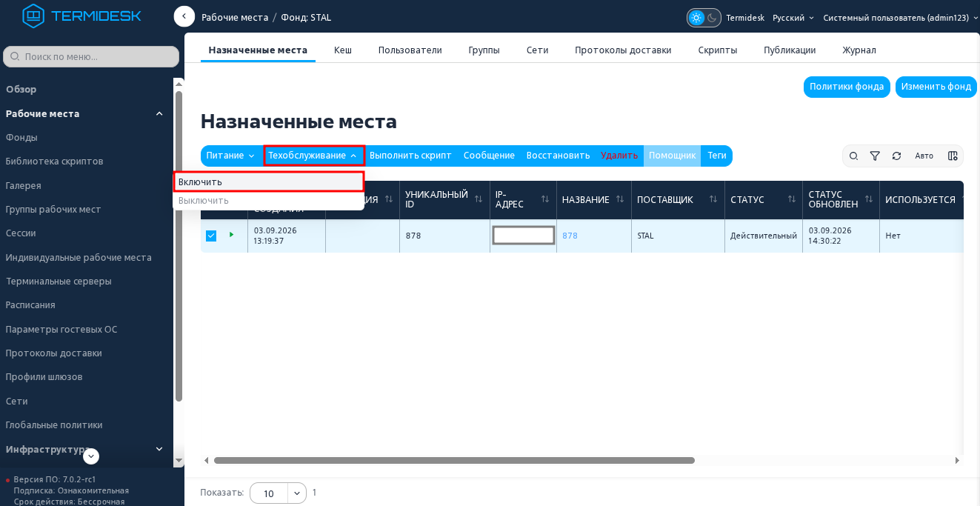Click the Сообщение toolbar button
980x506 pixels.
click(489, 156)
